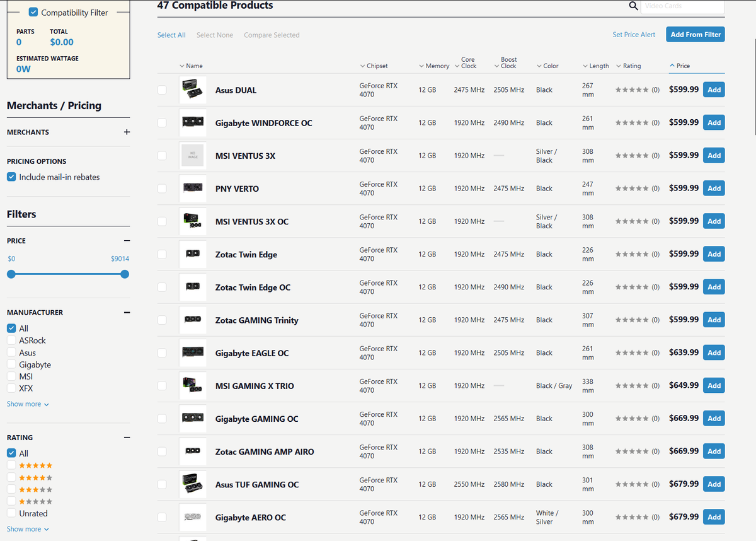Open the MSI VENTUS 3X OC thumbnail
The image size is (756, 541).
pyautogui.click(x=192, y=221)
